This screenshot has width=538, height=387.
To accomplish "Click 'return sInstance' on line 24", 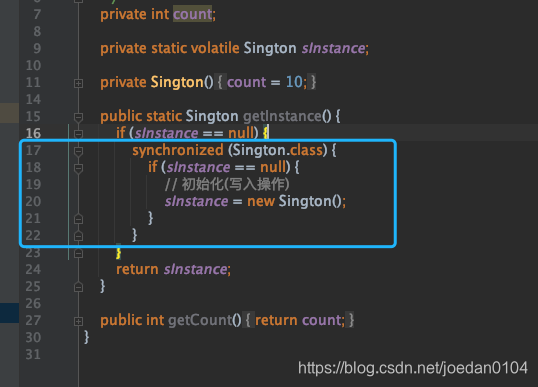I will pyautogui.click(x=172, y=269).
